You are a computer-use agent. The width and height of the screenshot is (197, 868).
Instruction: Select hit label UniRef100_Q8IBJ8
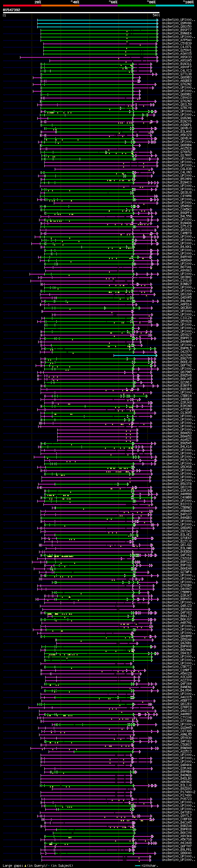177,193
